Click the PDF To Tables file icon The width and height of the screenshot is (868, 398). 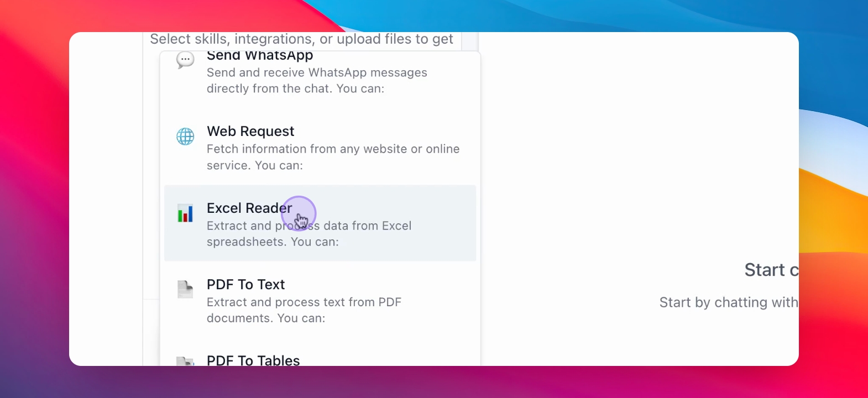point(185,361)
